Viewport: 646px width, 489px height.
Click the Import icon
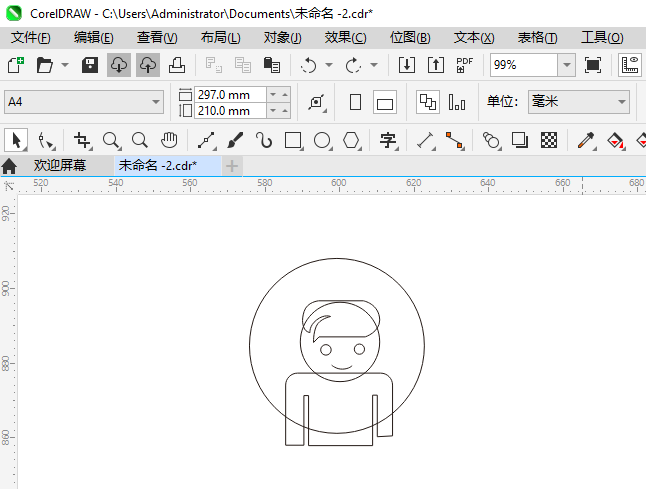tap(407, 65)
